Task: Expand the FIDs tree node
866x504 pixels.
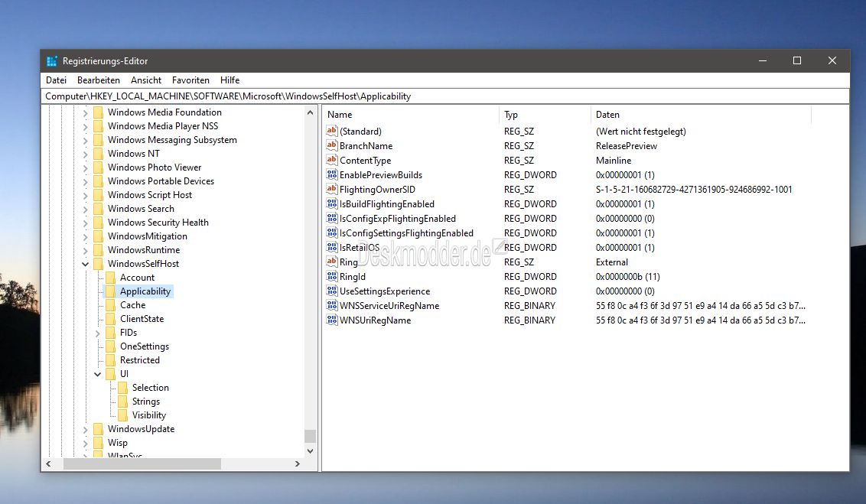Action: click(x=98, y=333)
